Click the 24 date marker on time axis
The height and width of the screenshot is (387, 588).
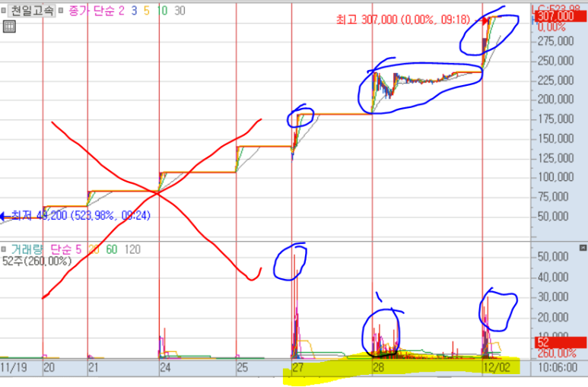[165, 367]
